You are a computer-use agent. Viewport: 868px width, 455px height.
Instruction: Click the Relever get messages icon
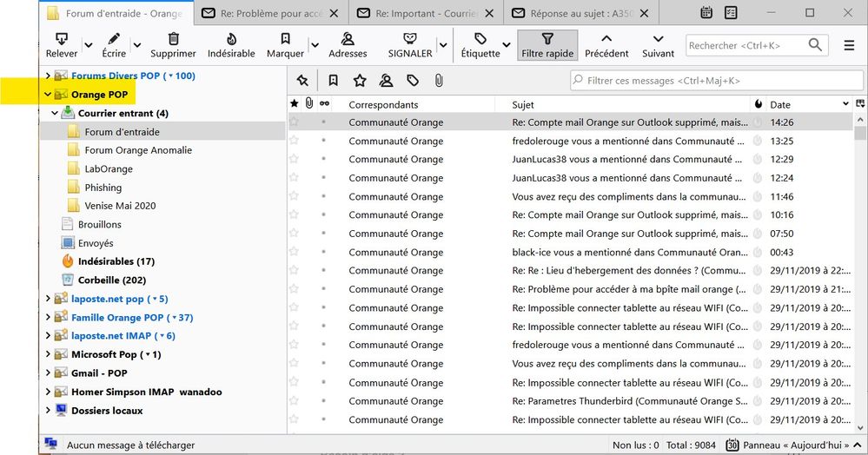coord(62,39)
